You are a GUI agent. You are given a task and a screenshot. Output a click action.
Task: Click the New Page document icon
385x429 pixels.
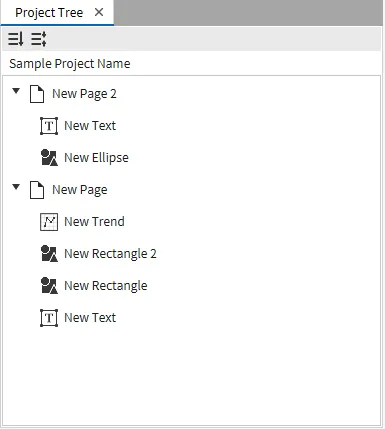click(37, 190)
